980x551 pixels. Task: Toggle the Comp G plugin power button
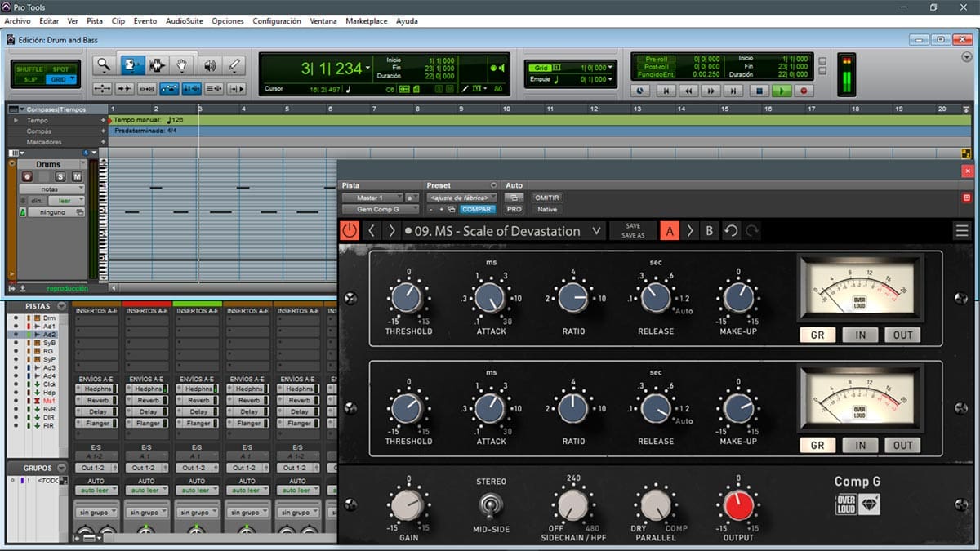pos(350,231)
